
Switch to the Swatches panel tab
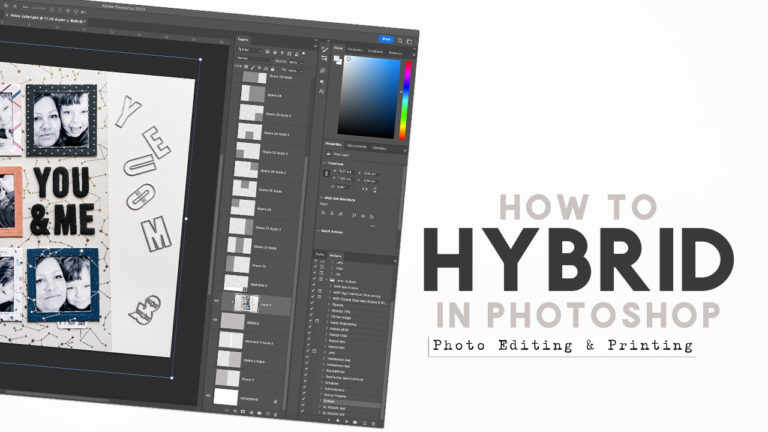tap(355, 50)
